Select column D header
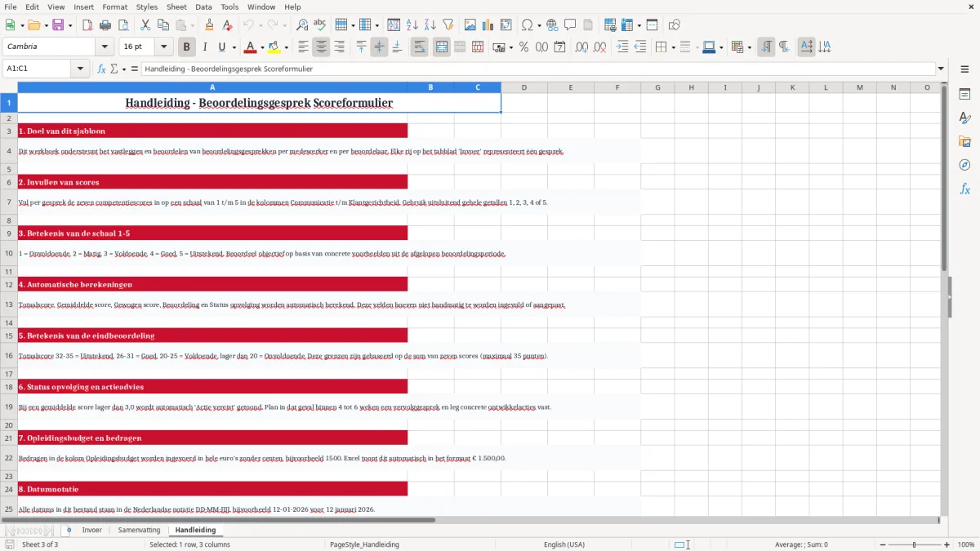Image resolution: width=980 pixels, height=551 pixels. [x=523, y=87]
